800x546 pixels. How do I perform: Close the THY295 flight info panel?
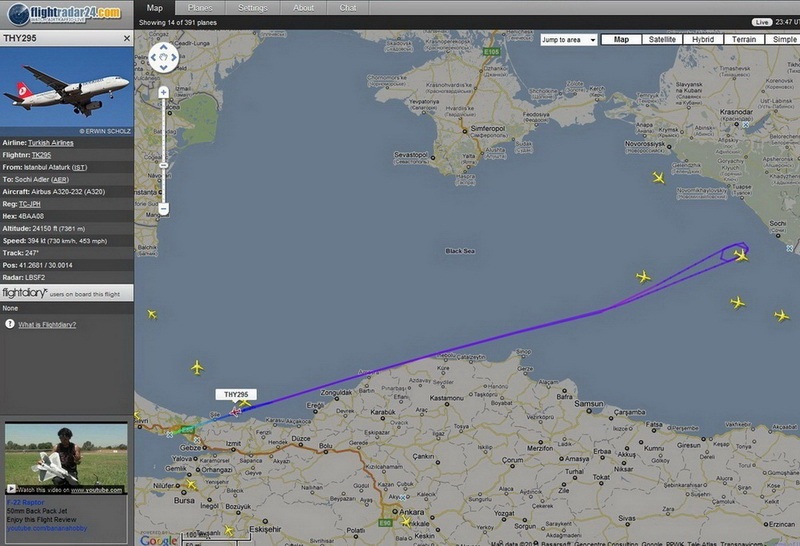[x=127, y=38]
